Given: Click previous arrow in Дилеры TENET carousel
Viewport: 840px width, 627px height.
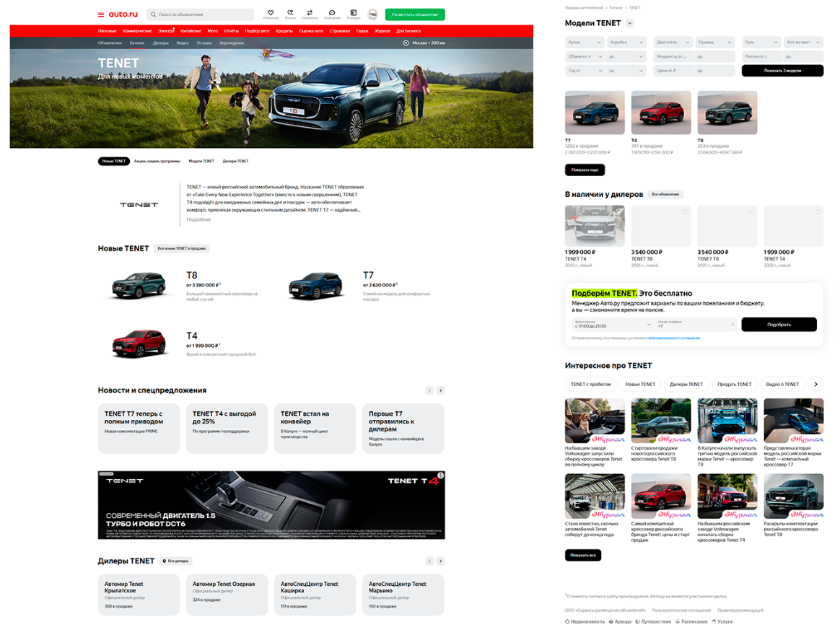Looking at the screenshot, I should click(429, 561).
